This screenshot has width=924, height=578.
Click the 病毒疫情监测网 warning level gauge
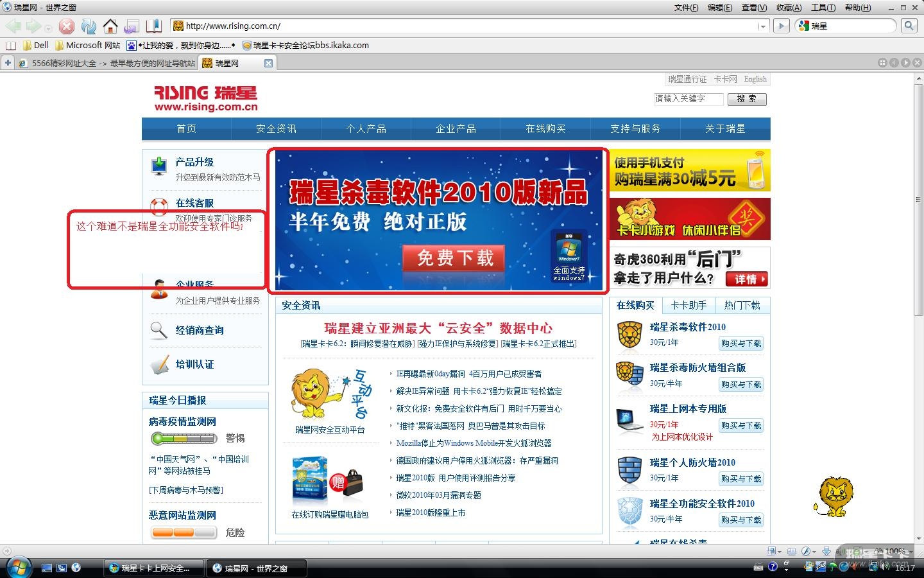(184, 439)
